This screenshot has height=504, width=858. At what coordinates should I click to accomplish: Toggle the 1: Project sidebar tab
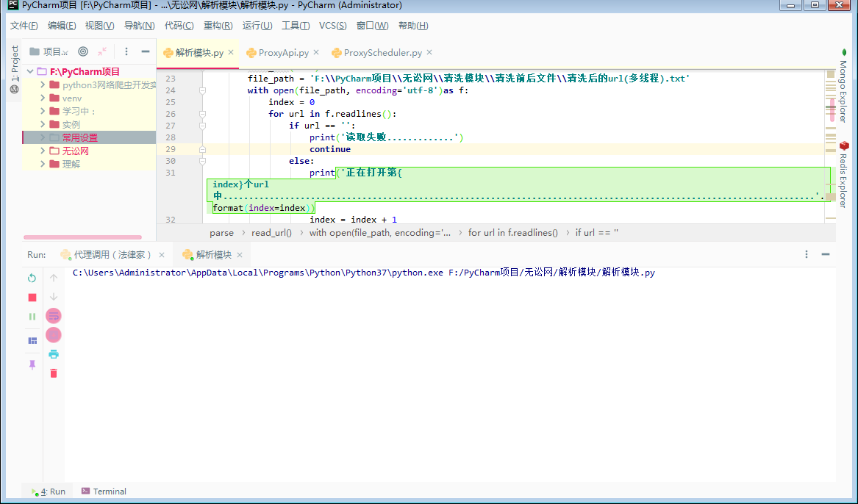coord(15,63)
